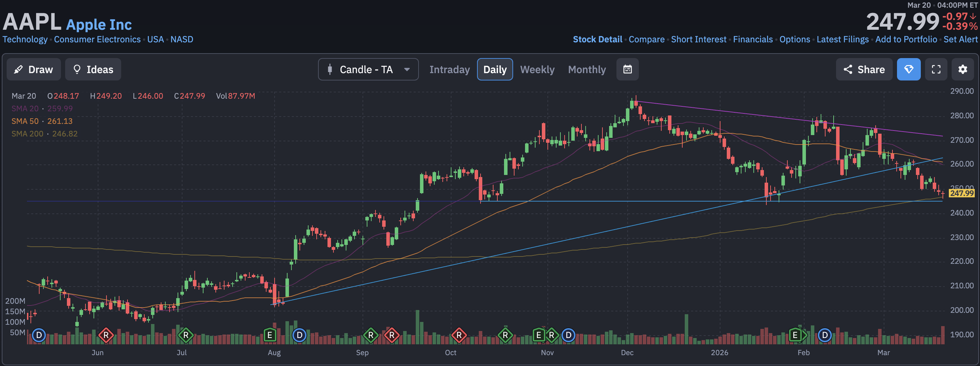980x366 pixels.
Task: Expand the Candle - TA chart type dropdown
Action: pyautogui.click(x=368, y=69)
